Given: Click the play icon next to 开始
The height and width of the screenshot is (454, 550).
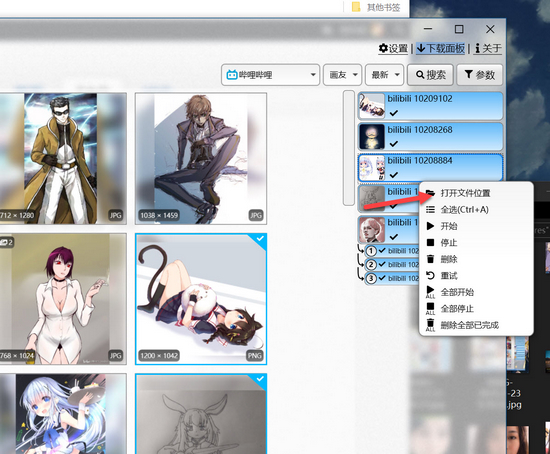Looking at the screenshot, I should pyautogui.click(x=430, y=226).
